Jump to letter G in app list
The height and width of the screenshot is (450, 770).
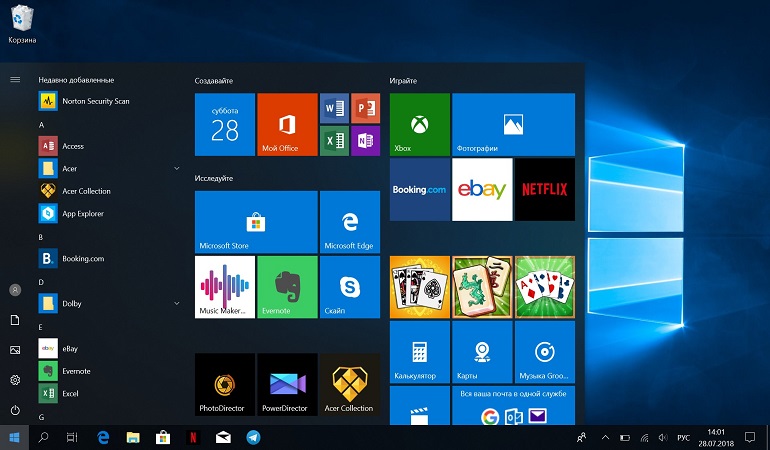tap(41, 417)
